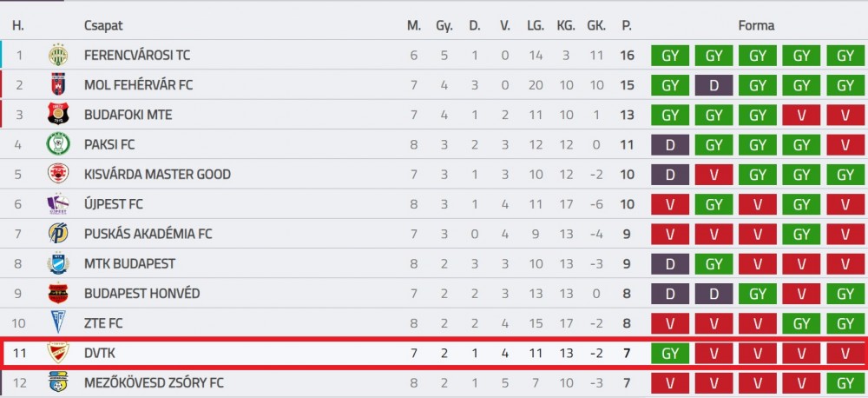Click the Paksi FC green crest
Image resolution: width=868 pixels, height=398 pixels.
[57, 144]
